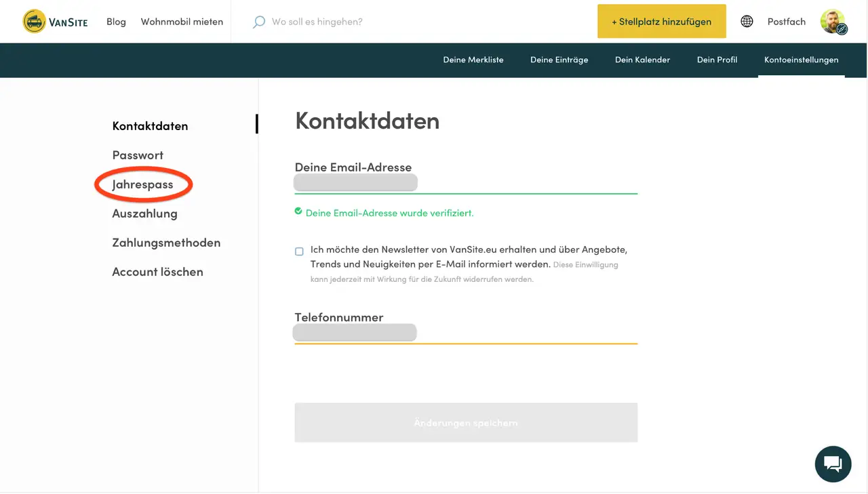Go to Wohnmobil mieten
Viewport: 868px width, 494px height.
pyautogui.click(x=182, y=22)
